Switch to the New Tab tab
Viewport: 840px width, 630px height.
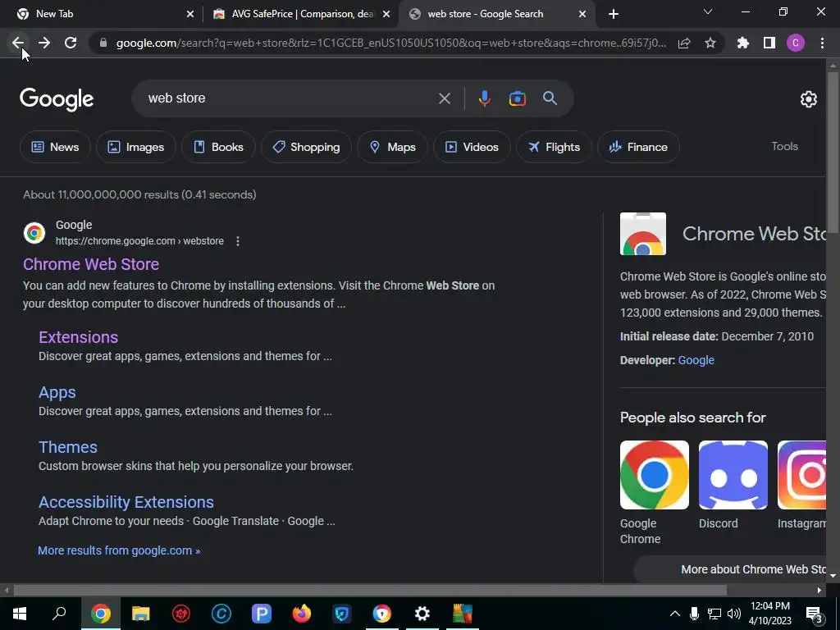[102, 14]
